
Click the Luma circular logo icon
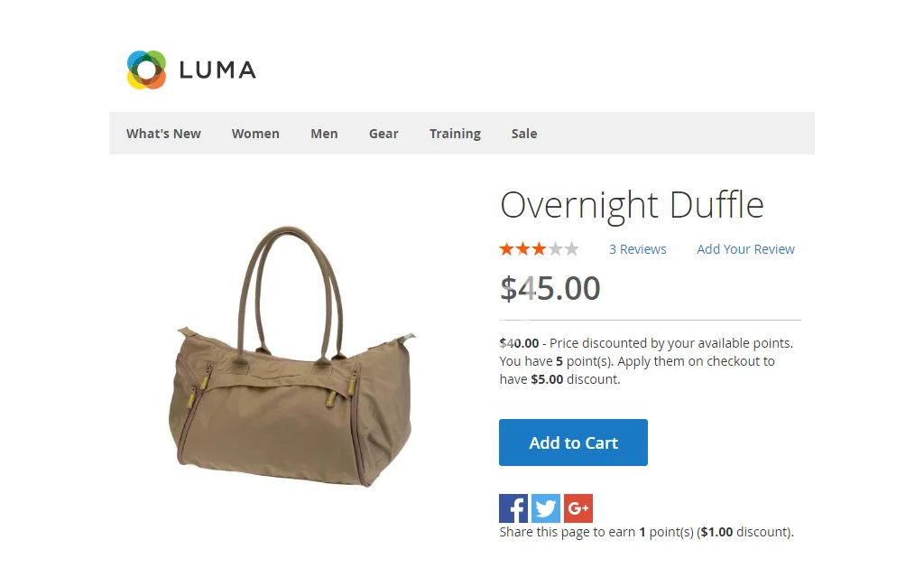(147, 70)
